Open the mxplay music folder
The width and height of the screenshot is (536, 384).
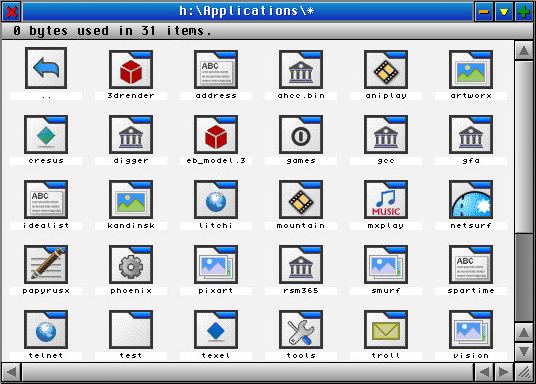(386, 199)
